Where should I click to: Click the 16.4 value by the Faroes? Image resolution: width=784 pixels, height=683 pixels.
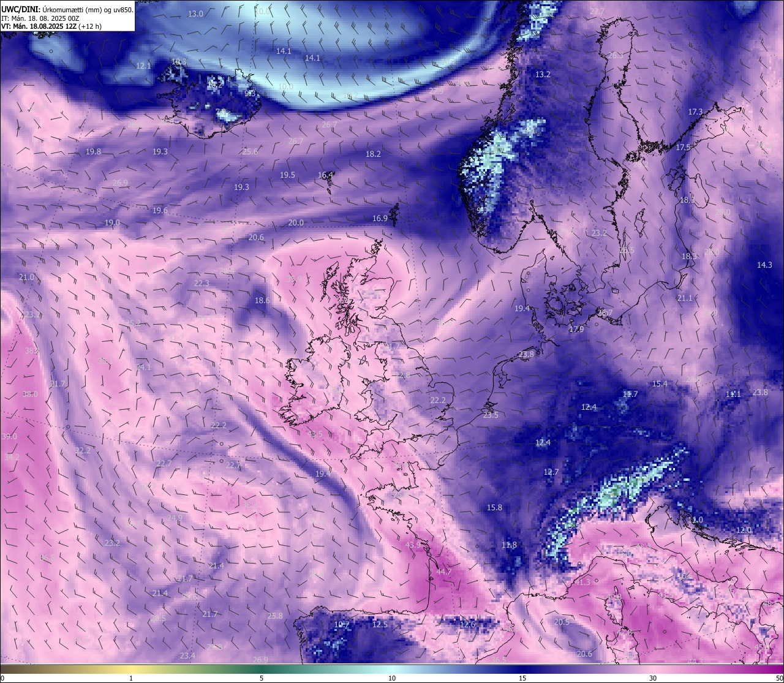click(325, 175)
